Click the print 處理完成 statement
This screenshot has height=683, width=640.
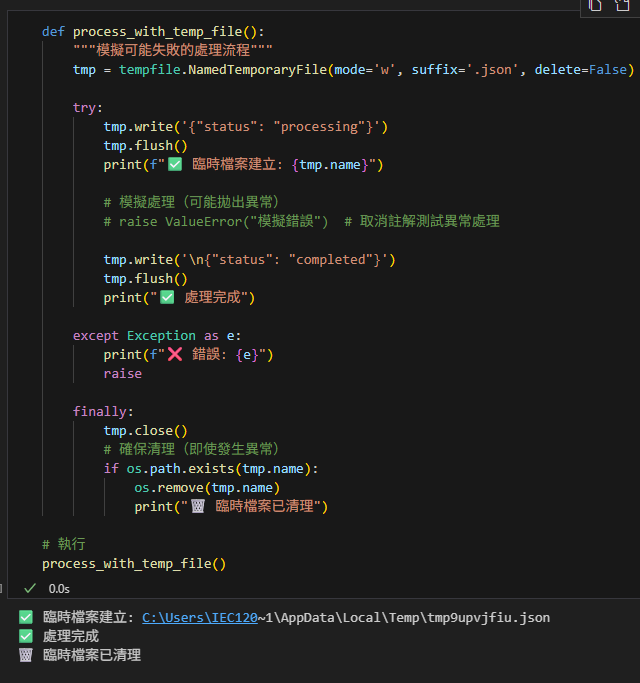click(x=179, y=298)
